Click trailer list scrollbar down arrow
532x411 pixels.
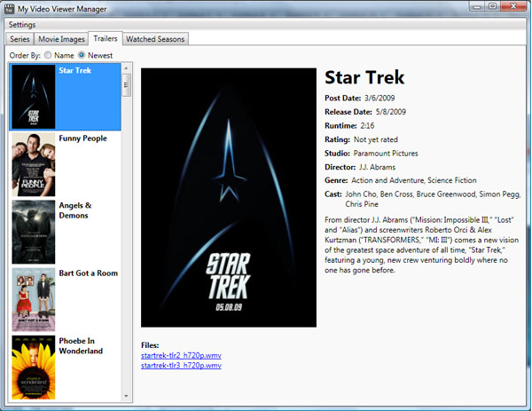(x=126, y=396)
